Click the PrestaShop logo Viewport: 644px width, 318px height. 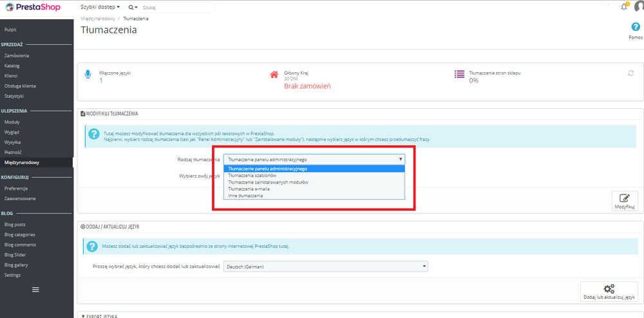click(32, 7)
